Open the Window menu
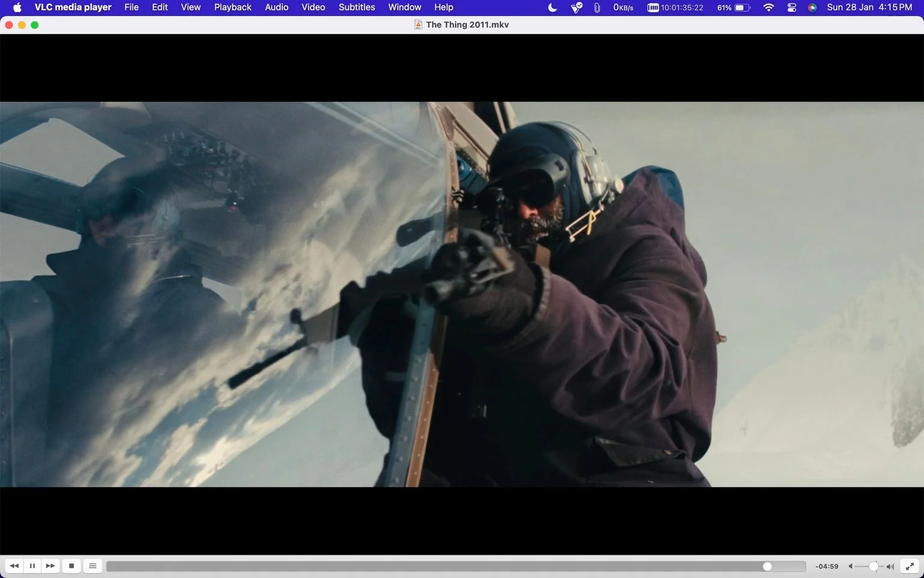 coord(405,7)
